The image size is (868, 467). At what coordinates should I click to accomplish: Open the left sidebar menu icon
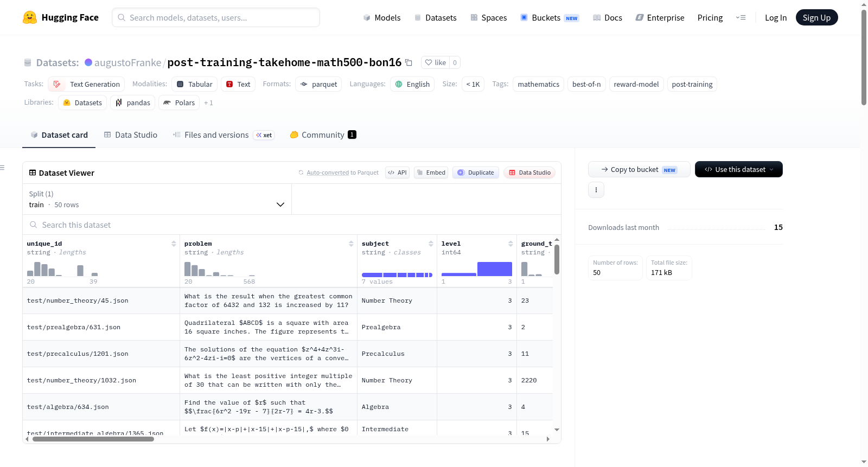[x=2, y=168]
